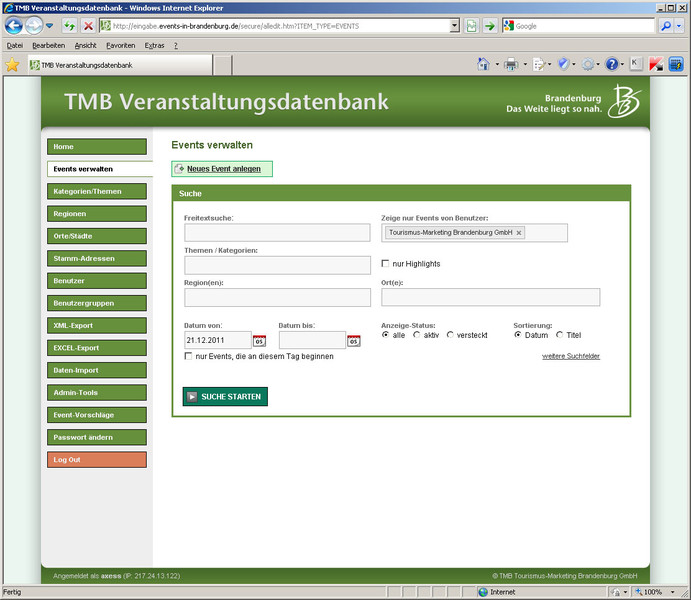
Task: Click the green Go arrow icon
Action: pyautogui.click(x=490, y=26)
